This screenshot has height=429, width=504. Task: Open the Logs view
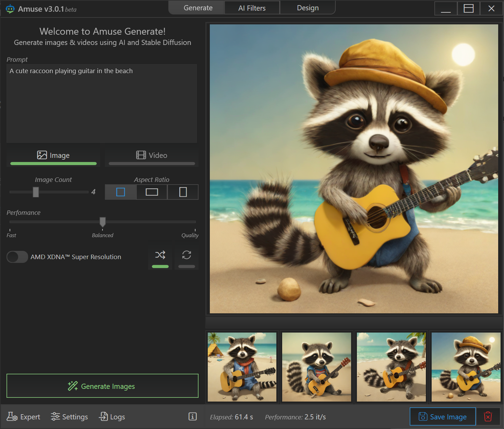(x=112, y=417)
